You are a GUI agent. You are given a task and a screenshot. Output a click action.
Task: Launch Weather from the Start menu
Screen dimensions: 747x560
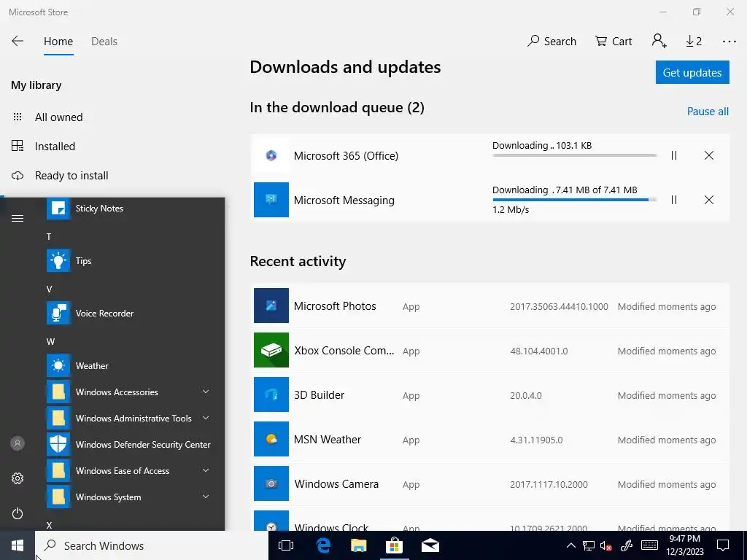coord(128,366)
